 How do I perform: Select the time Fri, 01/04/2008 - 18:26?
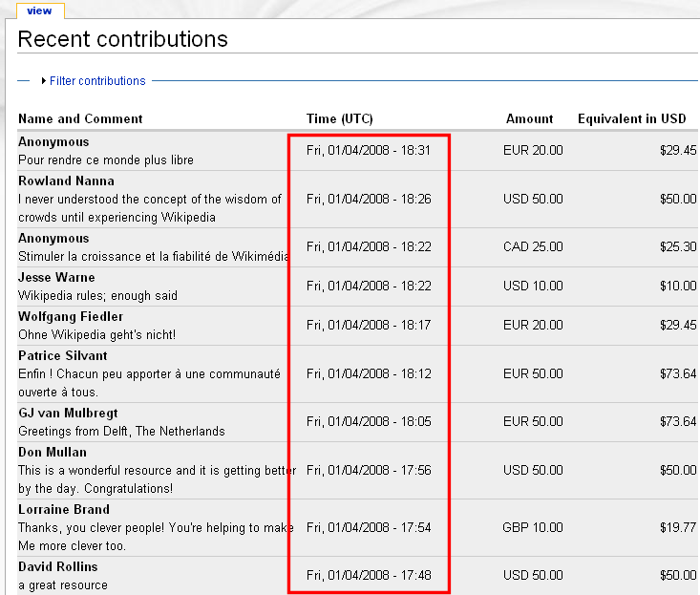[369, 199]
